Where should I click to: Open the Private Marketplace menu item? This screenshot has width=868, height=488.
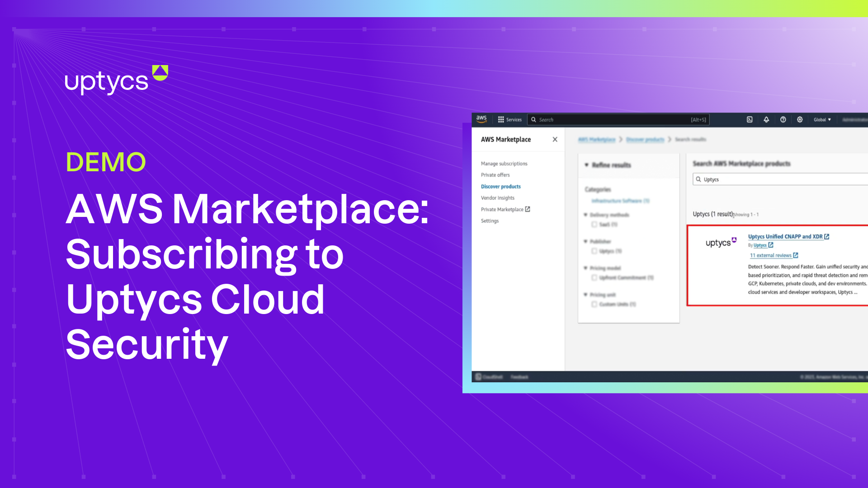click(x=503, y=209)
